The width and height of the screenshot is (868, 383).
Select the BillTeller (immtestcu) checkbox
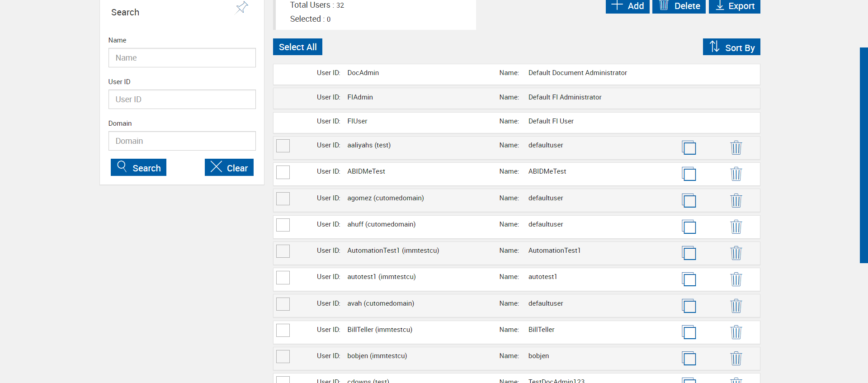tap(283, 330)
